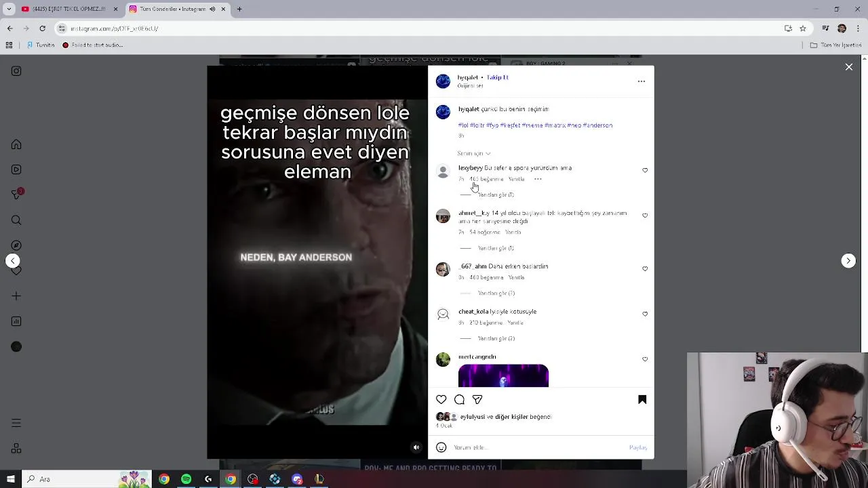Open More hamburger menu in sidebar
868x488 pixels.
point(16,423)
